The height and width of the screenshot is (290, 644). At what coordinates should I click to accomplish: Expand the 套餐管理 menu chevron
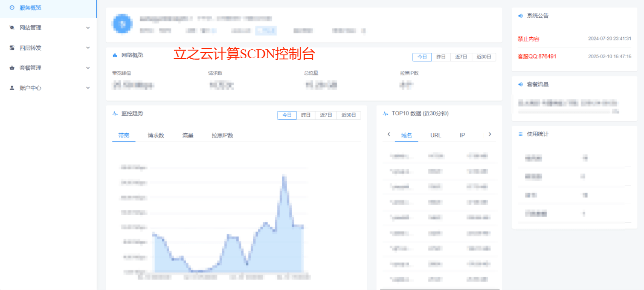tap(88, 68)
